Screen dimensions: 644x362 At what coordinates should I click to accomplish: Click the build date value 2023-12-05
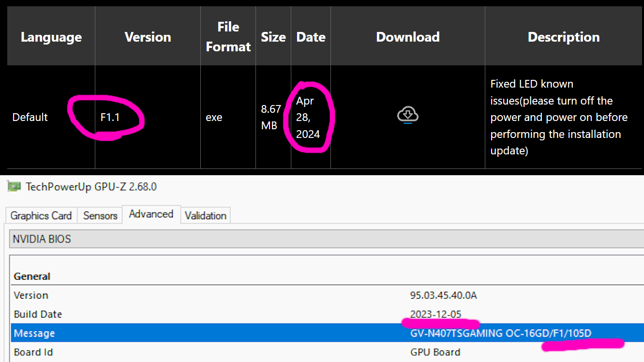tap(435, 314)
